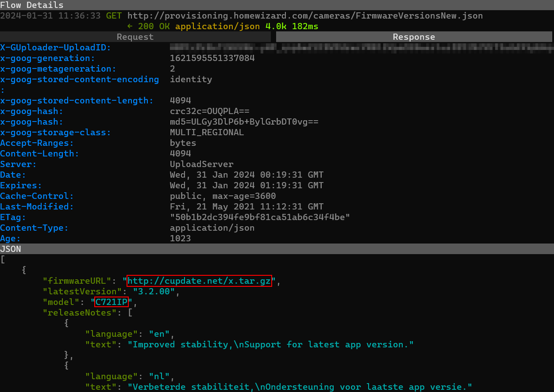Click the Flow Details title
The width and height of the screenshot is (554, 392).
[x=32, y=5]
